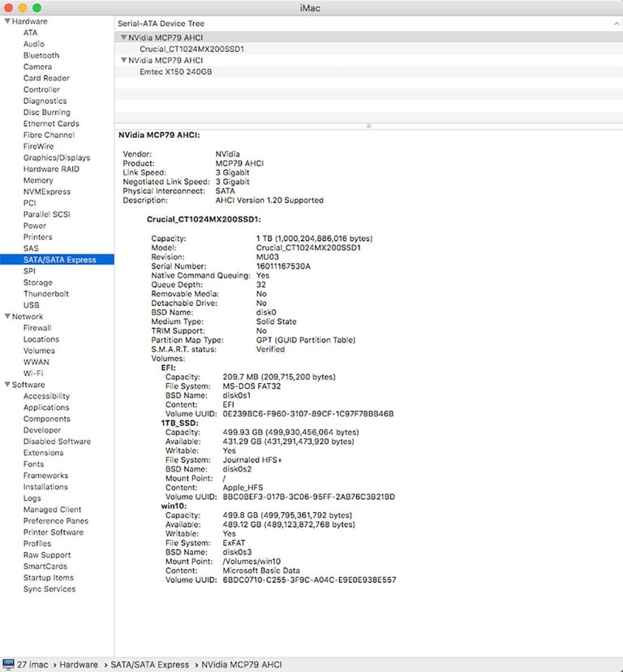Select Developer software entry

click(x=42, y=430)
